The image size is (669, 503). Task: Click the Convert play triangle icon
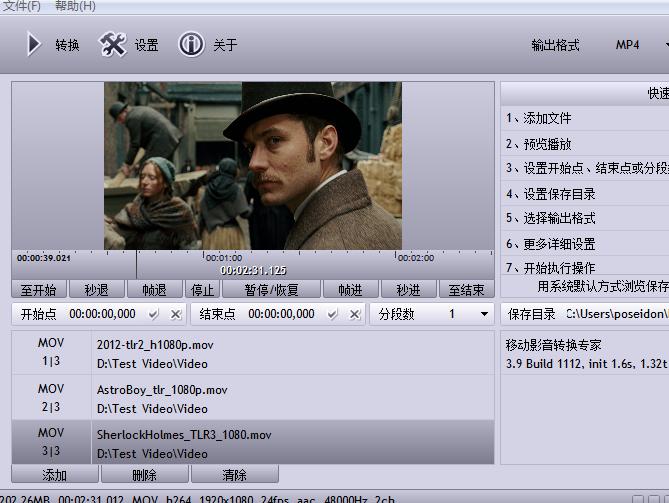pyautogui.click(x=34, y=44)
